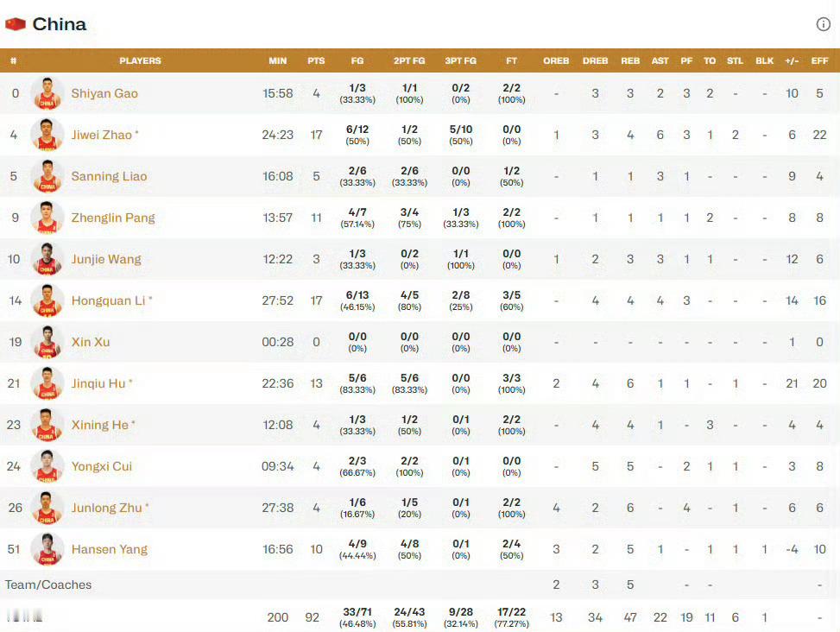Open Zhenglin Pang's player photo
This screenshot has height=632, width=840.
click(x=47, y=218)
